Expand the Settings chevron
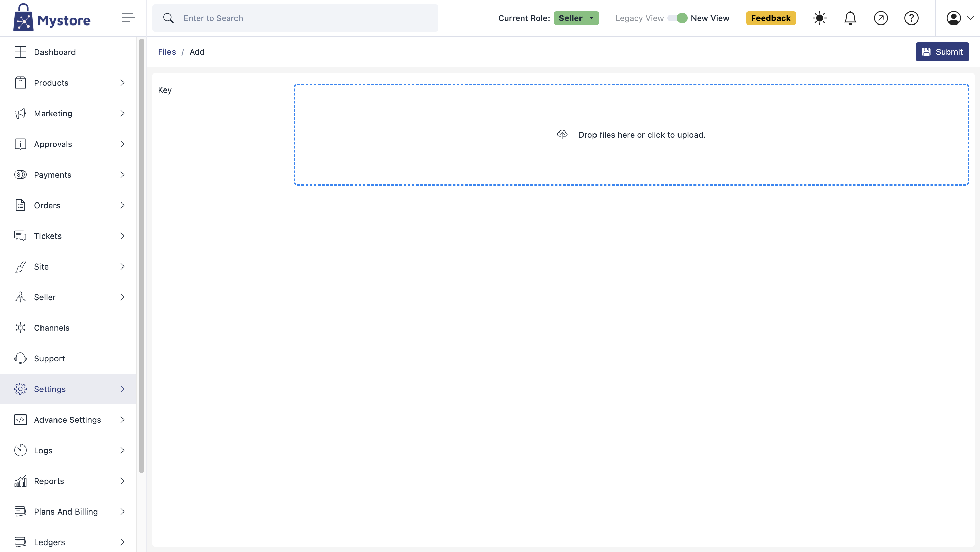The width and height of the screenshot is (980, 552). (122, 389)
